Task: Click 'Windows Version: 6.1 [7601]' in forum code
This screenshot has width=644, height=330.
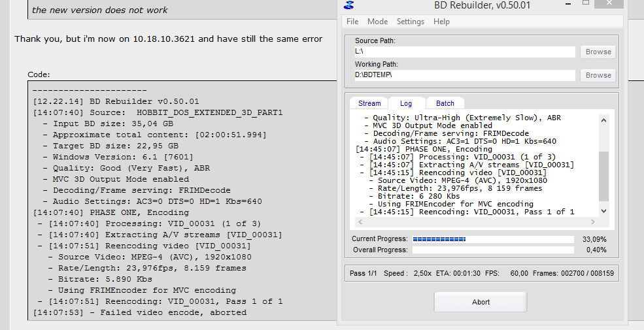Action: click(x=123, y=157)
